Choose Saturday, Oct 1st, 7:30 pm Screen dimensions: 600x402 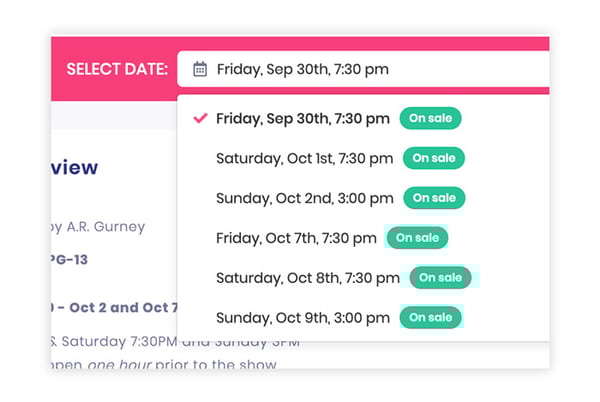pos(304,158)
